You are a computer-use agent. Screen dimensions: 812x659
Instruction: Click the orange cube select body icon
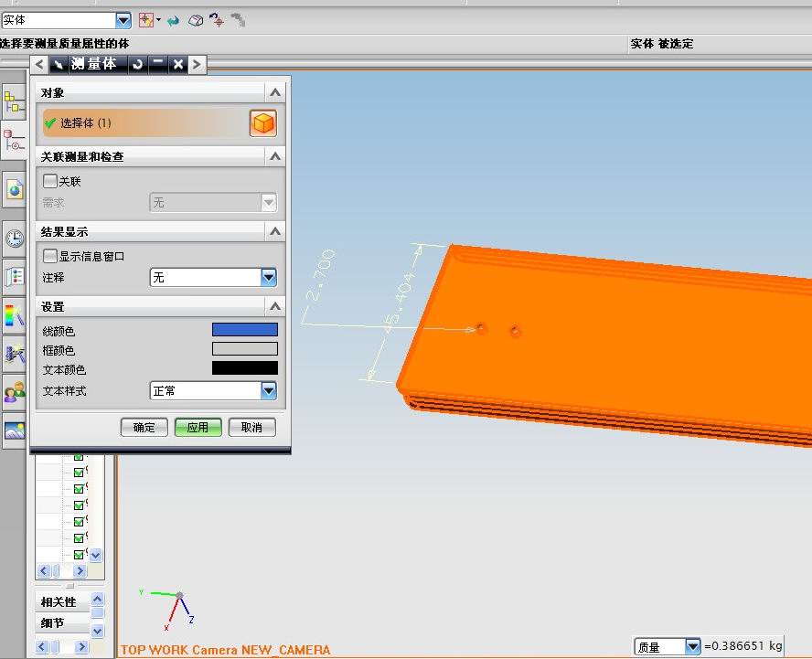[263, 123]
